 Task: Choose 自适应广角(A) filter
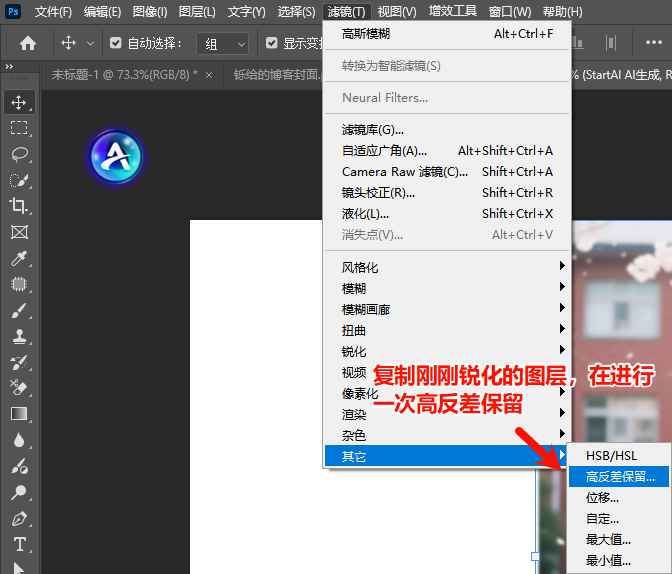pyautogui.click(x=447, y=150)
